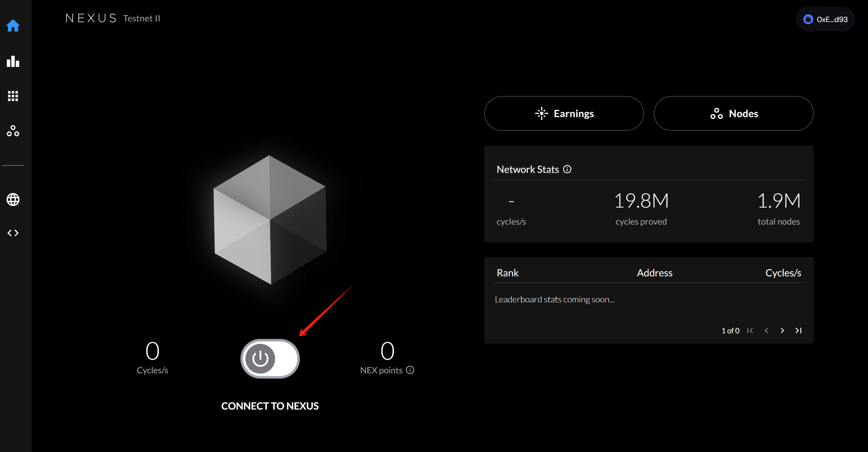Image resolution: width=868 pixels, height=452 pixels.
Task: Jump to last leaderboard page
Action: tap(798, 331)
